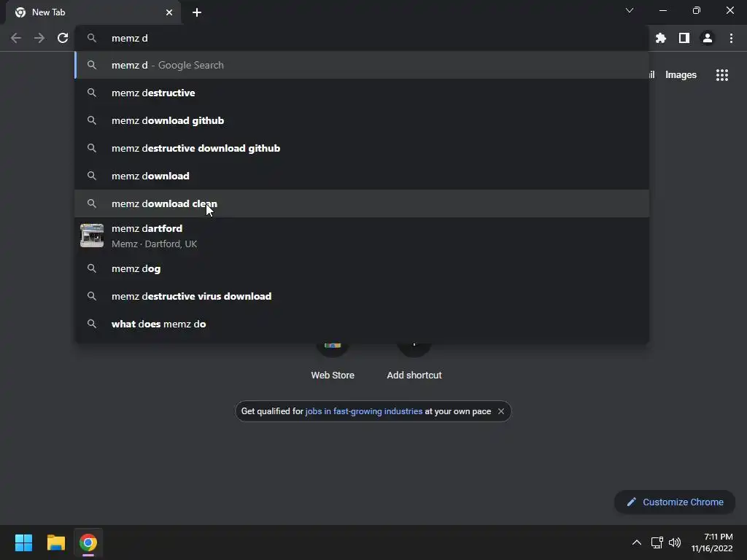Open the clock showing 7:11 PM 11/16/2022
747x560 pixels.
[x=712, y=542]
